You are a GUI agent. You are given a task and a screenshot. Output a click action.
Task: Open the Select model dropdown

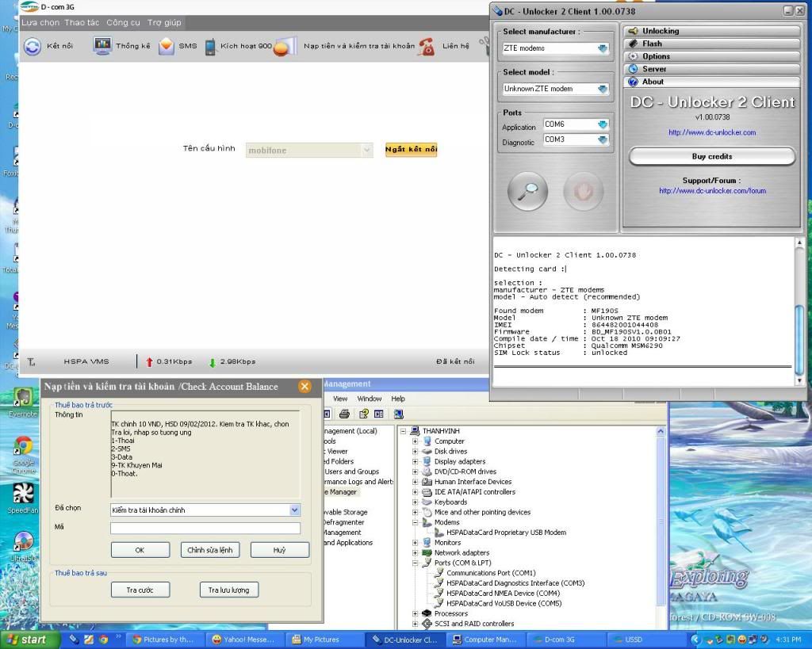point(603,89)
